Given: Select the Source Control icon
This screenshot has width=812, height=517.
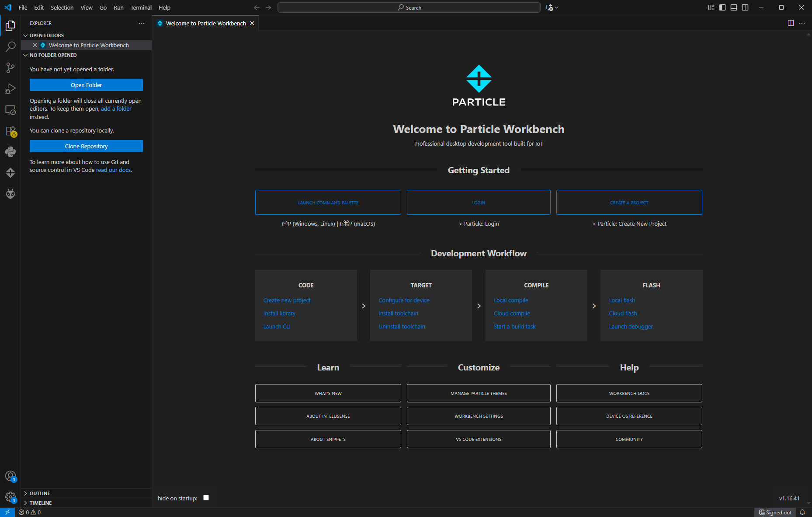Looking at the screenshot, I should (10, 68).
